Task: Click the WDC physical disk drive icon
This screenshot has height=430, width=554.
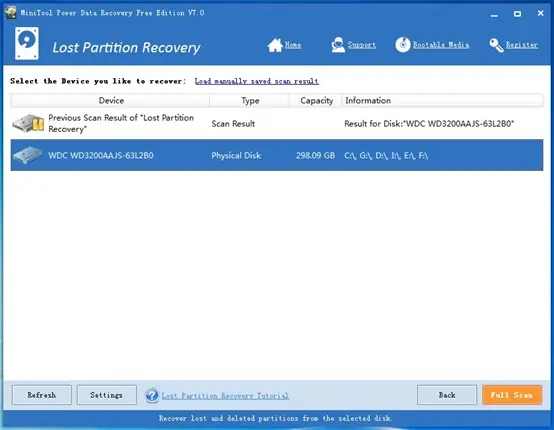Action: click(28, 155)
